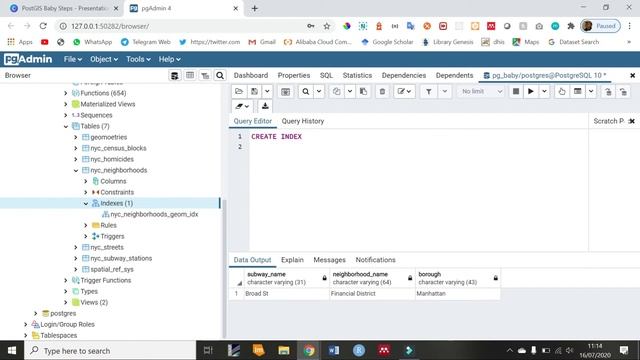Open the Help menu
The height and width of the screenshot is (360, 640).
point(169,59)
